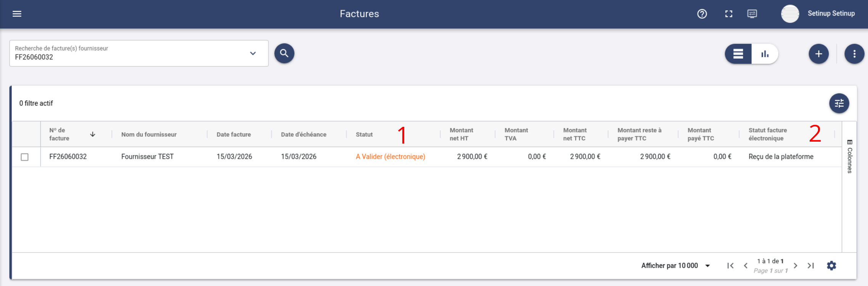
Task: Tick the checkbox for invoice FF26060032
Action: coord(25,157)
